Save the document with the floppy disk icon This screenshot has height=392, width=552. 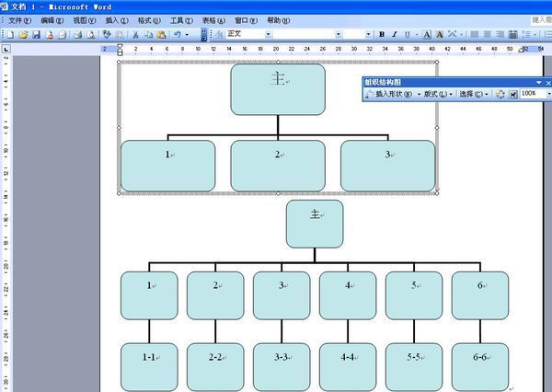pos(36,34)
